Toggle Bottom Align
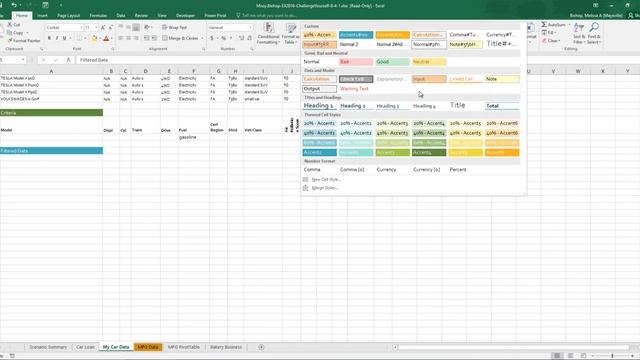The height and width of the screenshot is (360, 640). click(x=136, y=27)
